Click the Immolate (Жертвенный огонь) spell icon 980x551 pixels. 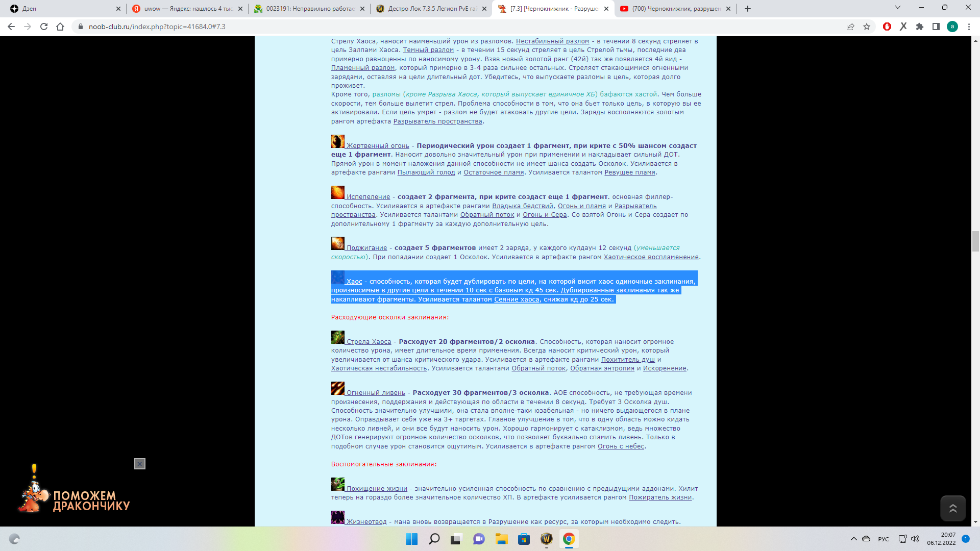(337, 141)
